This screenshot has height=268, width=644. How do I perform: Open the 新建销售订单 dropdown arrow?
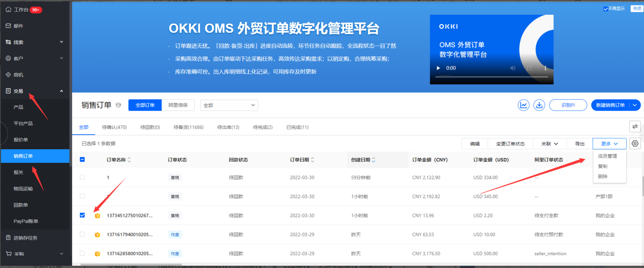pos(635,105)
